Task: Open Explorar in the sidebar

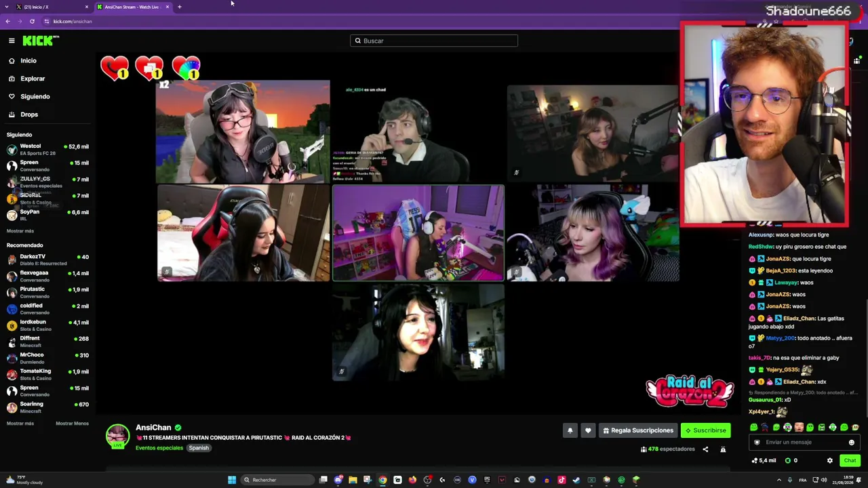Action: [x=26, y=79]
